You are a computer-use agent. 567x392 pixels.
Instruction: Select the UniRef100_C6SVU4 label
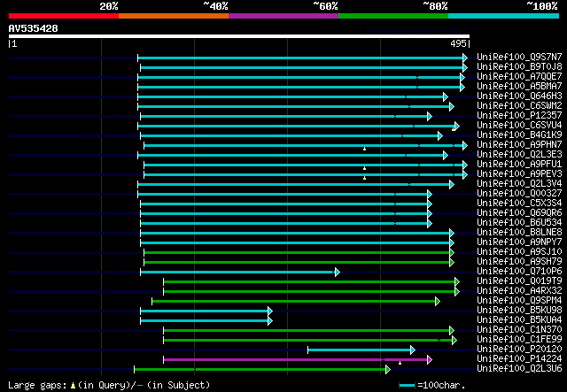[x=519, y=125]
